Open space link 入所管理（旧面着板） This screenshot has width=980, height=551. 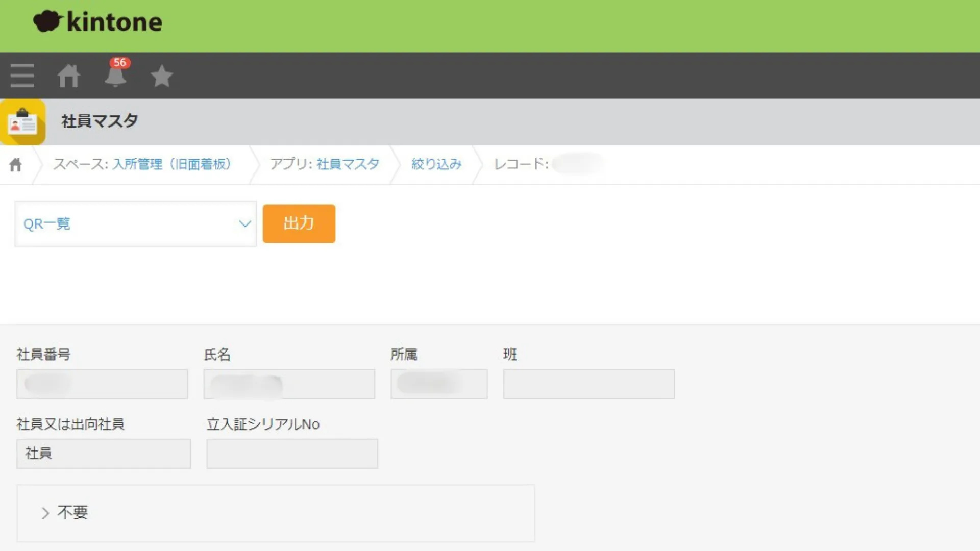(171, 164)
